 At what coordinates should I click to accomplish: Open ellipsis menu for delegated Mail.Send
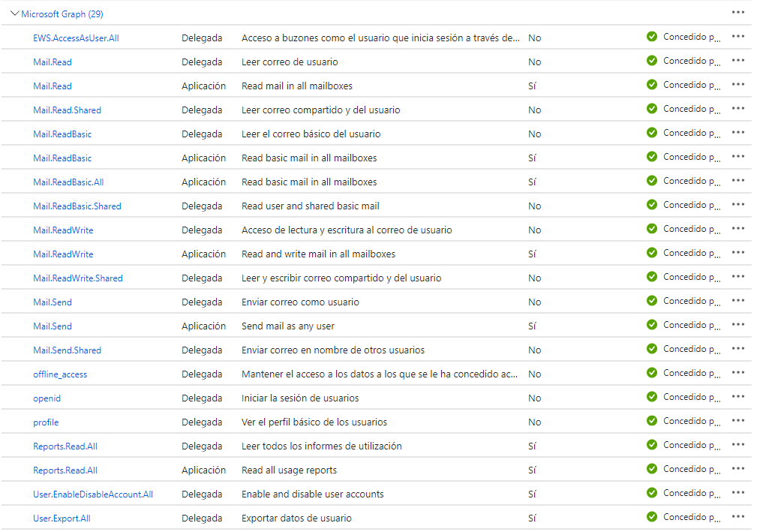737,300
